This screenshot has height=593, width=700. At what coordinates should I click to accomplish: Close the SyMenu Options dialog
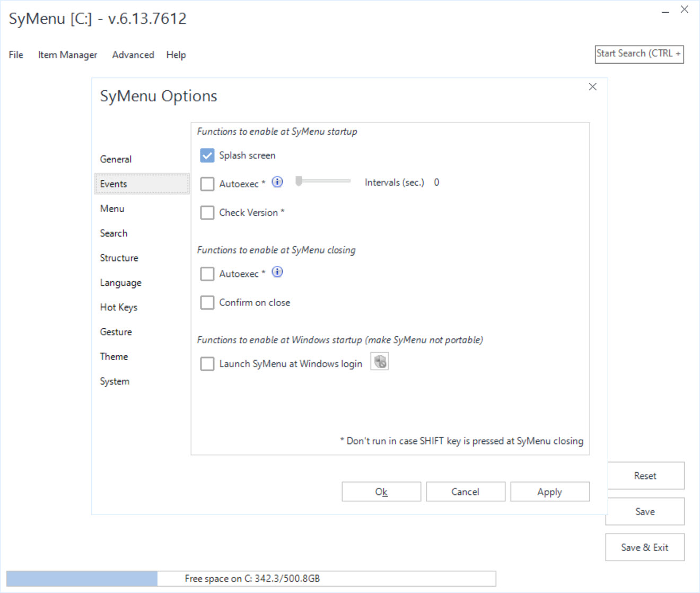point(593,86)
